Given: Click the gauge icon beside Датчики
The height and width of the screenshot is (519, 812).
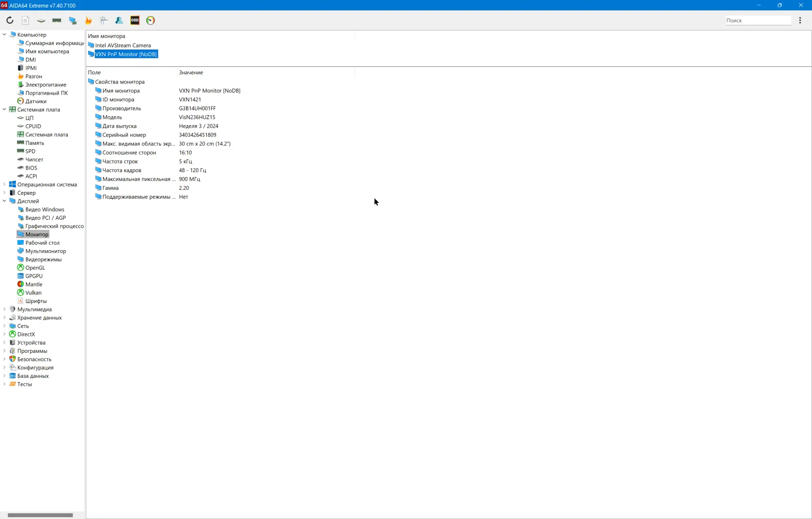Looking at the screenshot, I should point(20,101).
